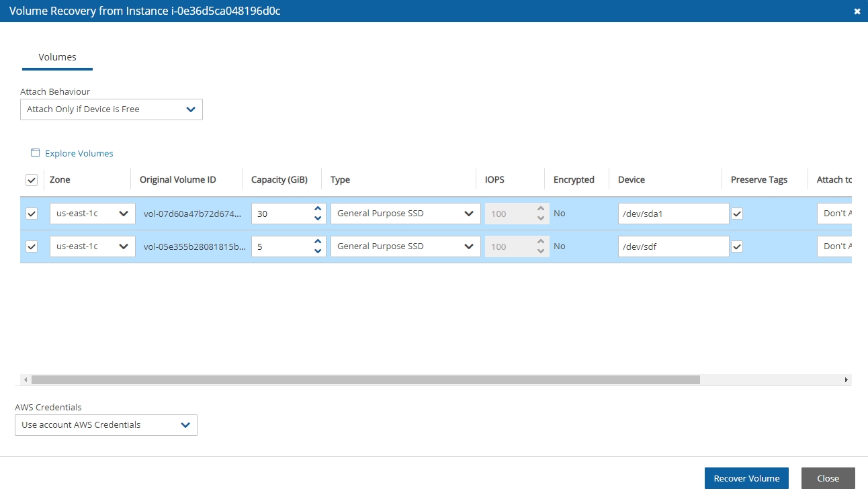Screen dimensions: 868x499
Task: Click the Explore Volumes window icon
Action: click(x=35, y=153)
